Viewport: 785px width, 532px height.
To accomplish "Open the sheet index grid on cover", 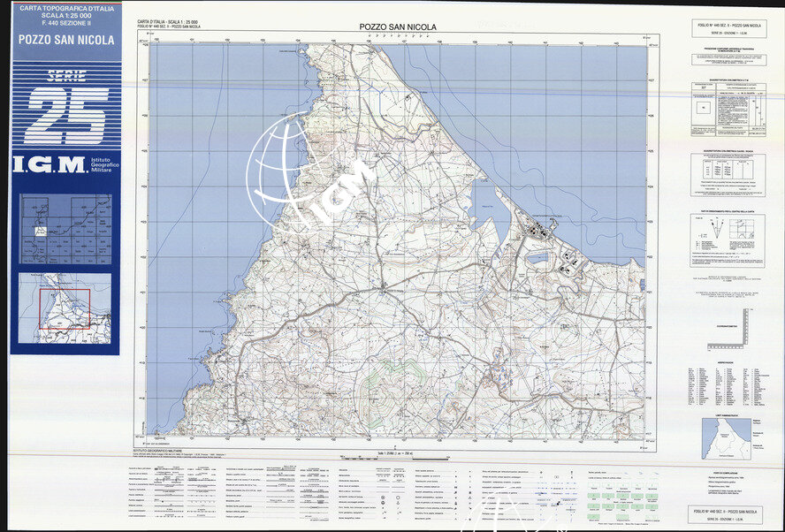I will [65, 227].
